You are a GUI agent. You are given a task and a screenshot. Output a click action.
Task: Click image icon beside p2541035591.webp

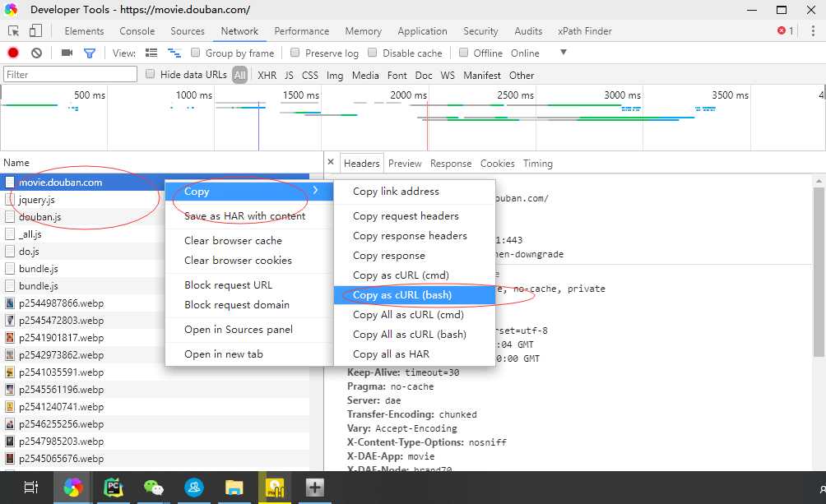click(10, 372)
